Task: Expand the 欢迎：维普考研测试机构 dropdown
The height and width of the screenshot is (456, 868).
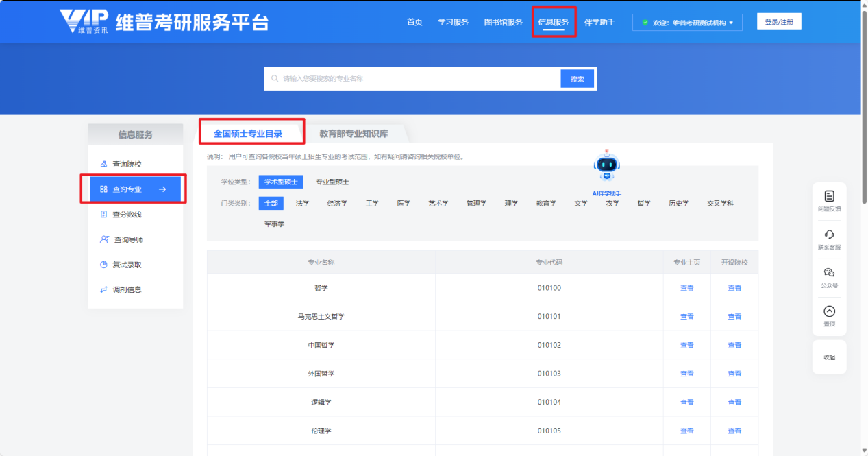Action: [687, 23]
